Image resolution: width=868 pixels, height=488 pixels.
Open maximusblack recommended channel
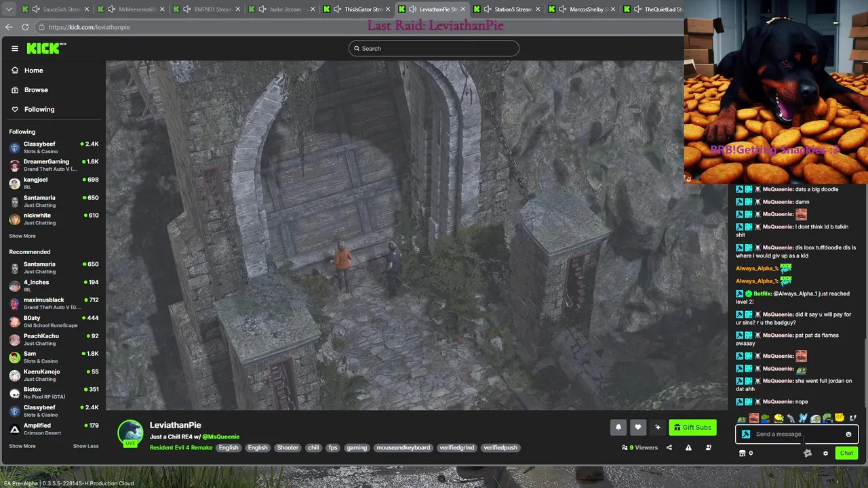point(54,303)
